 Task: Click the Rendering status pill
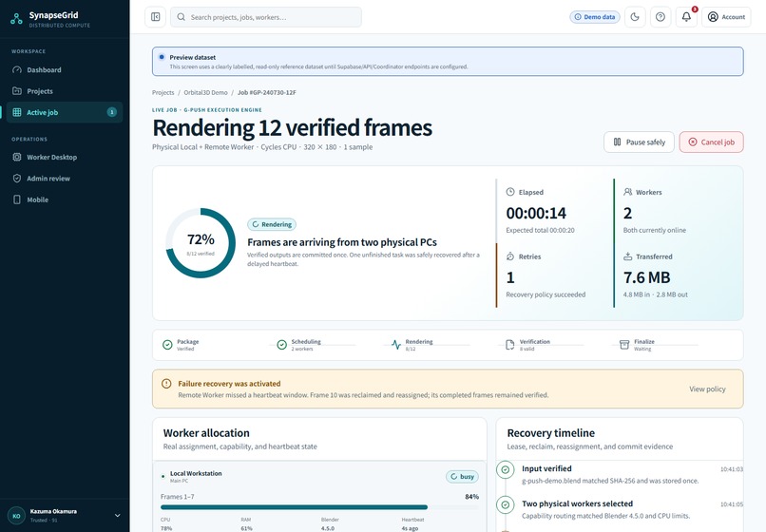272,224
